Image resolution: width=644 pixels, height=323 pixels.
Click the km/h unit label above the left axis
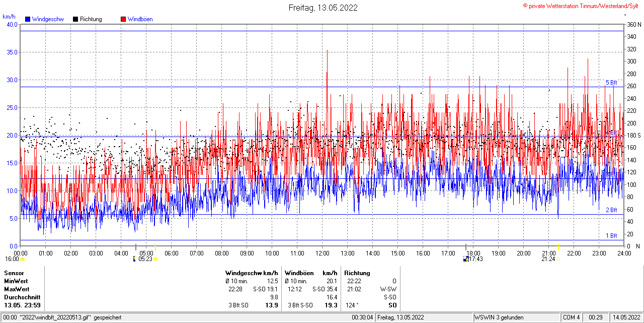(9, 17)
